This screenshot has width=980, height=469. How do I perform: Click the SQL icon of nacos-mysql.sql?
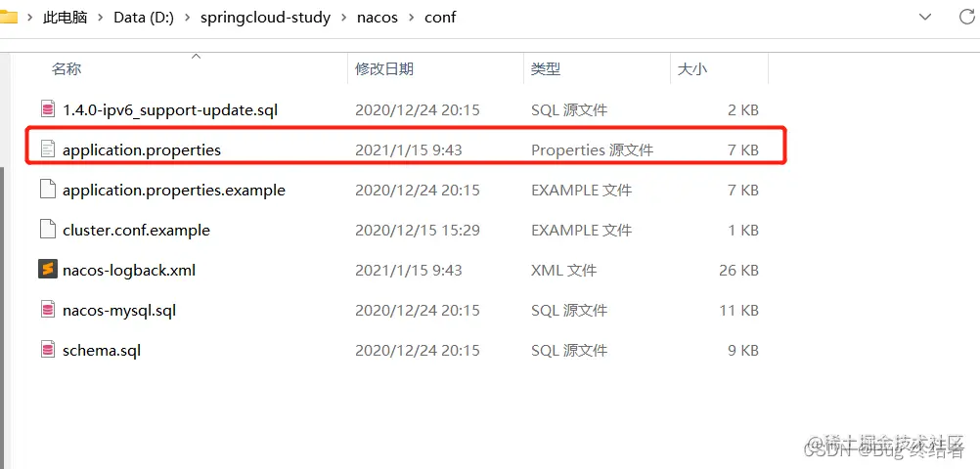48,310
